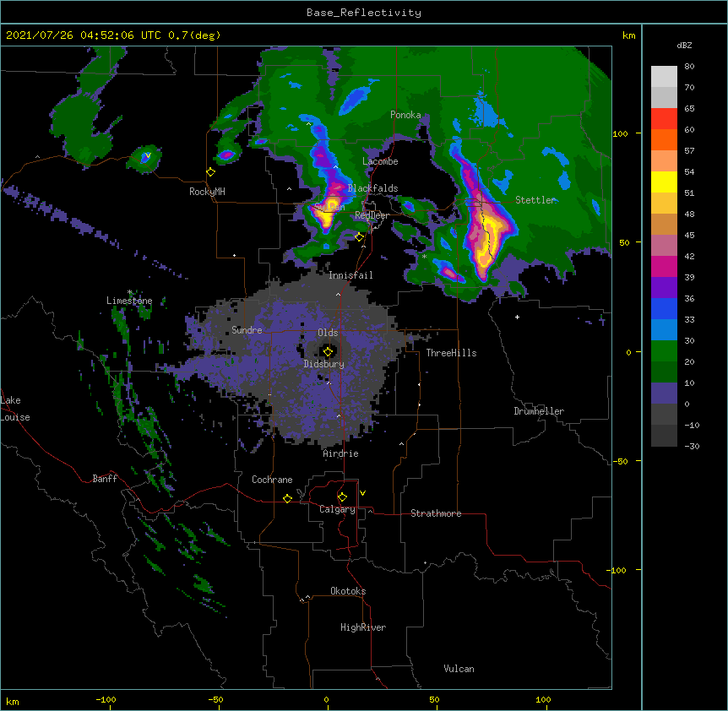This screenshot has width=728, height=711.
Task: Click the Innisfail city label
Action: [x=350, y=275]
